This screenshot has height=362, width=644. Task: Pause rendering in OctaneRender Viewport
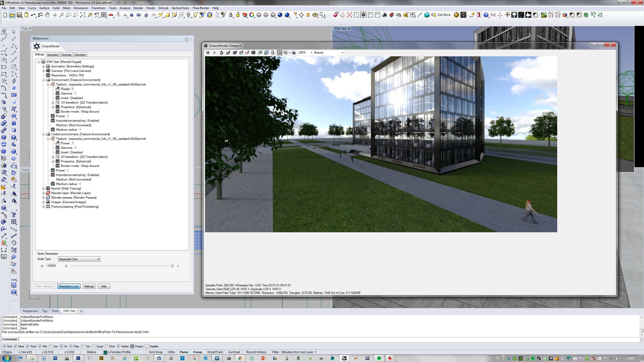coord(208,53)
